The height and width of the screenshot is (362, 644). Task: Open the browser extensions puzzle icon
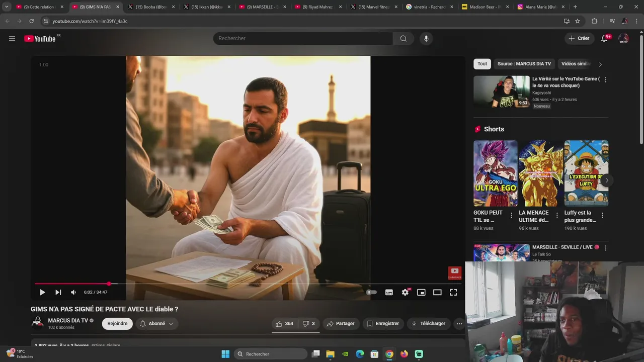pos(595,21)
